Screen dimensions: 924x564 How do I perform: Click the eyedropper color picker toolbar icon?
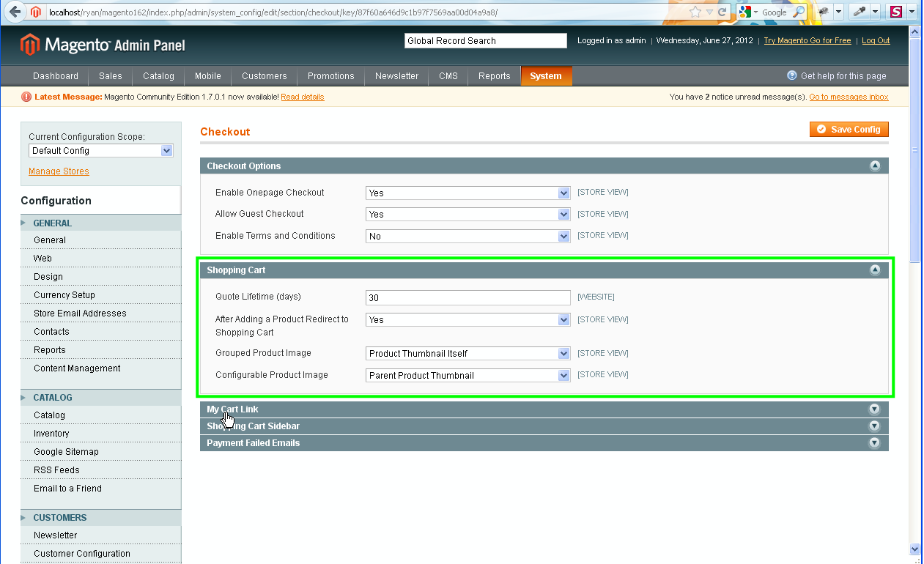point(860,12)
